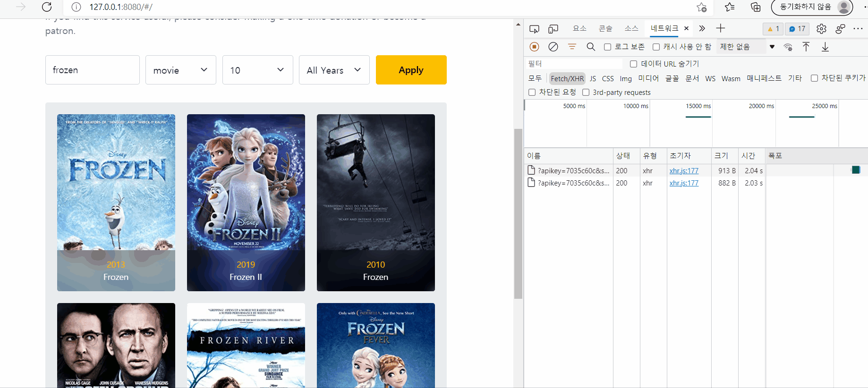Select the 모두 filter type
This screenshot has height=388, width=868.
coord(535,78)
